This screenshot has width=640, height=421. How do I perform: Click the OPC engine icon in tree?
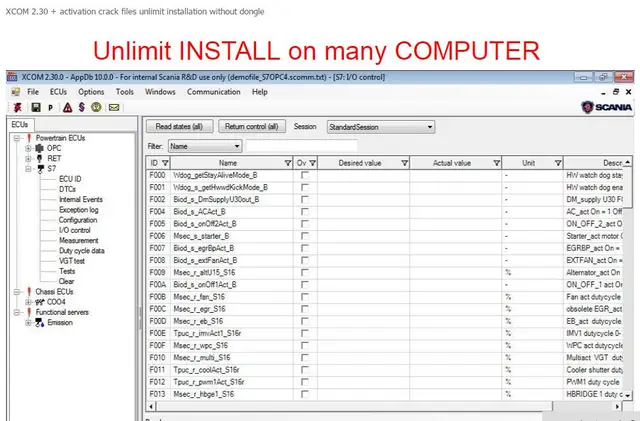coord(40,148)
